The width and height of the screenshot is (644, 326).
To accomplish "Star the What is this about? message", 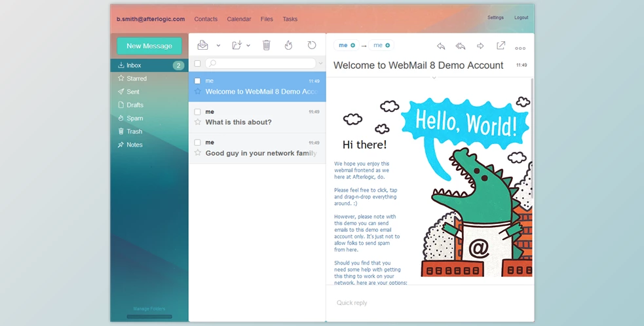I will point(198,122).
